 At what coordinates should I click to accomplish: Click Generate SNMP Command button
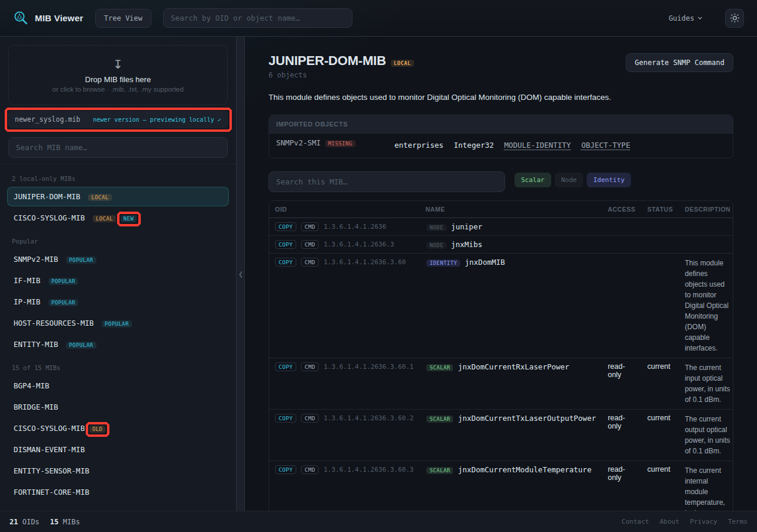click(680, 62)
